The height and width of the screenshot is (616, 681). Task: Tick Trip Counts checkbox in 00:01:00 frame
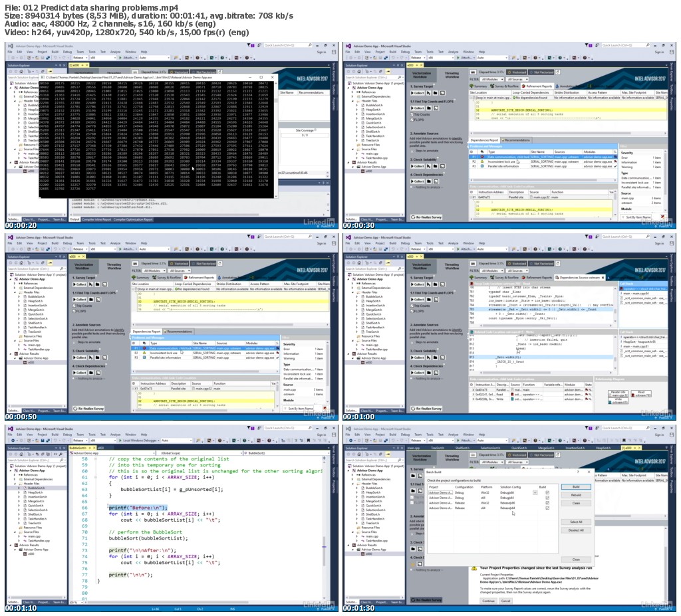click(x=412, y=306)
